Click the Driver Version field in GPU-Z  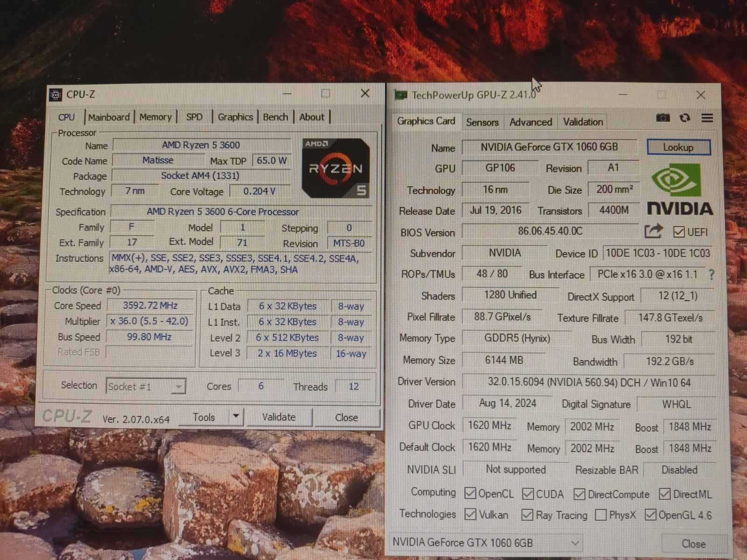[589, 382]
